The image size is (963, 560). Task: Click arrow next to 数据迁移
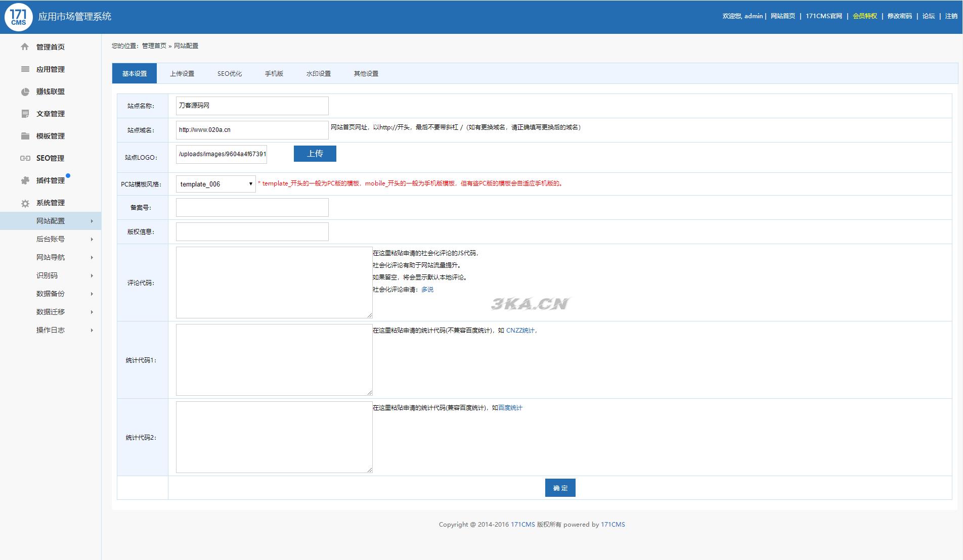[92, 312]
